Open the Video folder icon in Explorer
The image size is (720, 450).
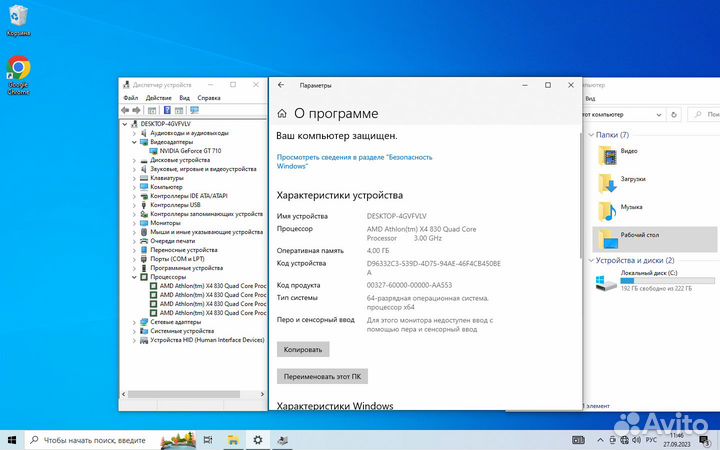point(608,155)
